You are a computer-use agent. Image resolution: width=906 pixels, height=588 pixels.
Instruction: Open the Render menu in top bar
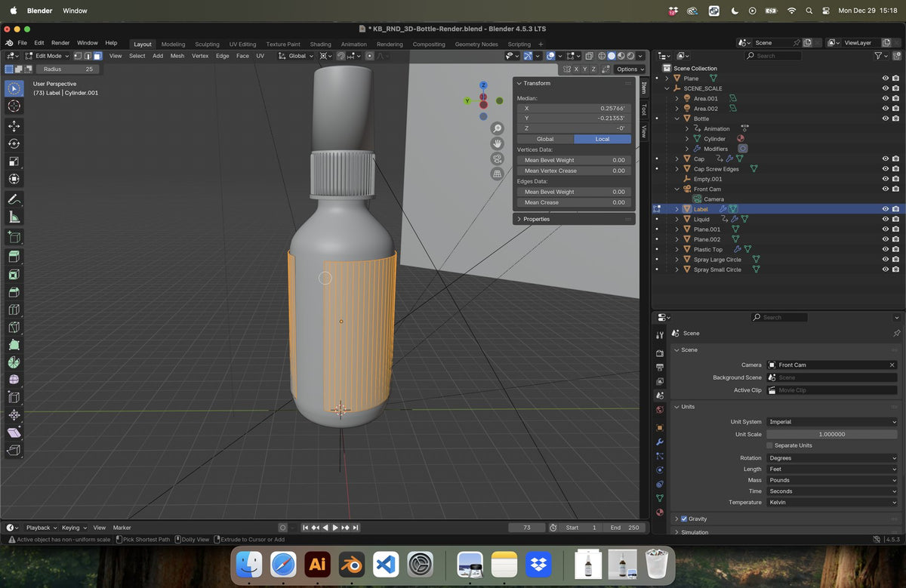[x=60, y=43]
